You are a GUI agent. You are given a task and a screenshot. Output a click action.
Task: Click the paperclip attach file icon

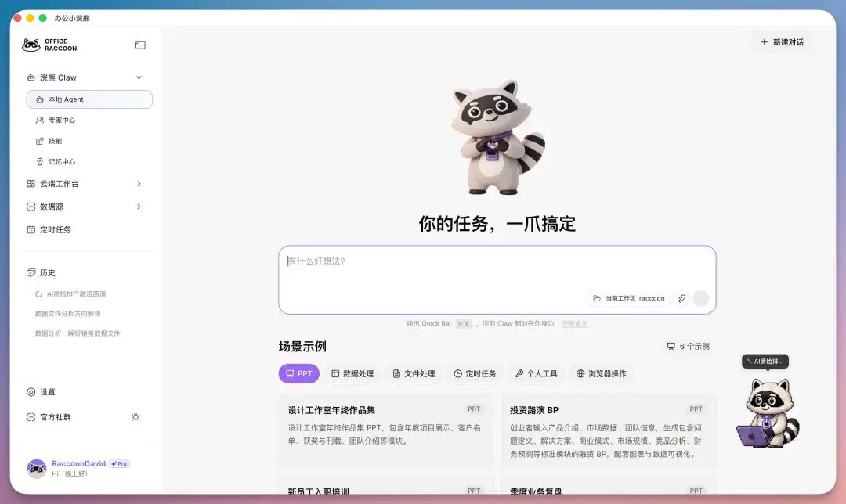(682, 298)
